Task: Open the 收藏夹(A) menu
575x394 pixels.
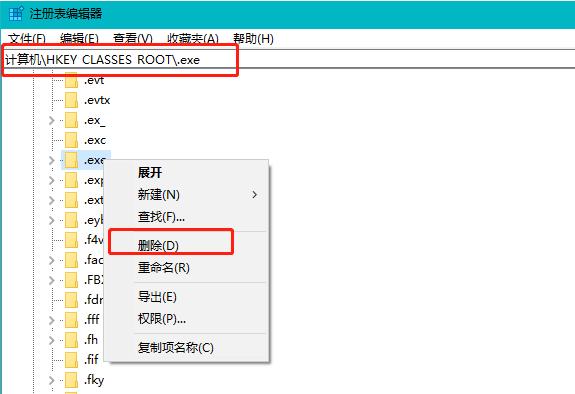Action: [x=193, y=39]
